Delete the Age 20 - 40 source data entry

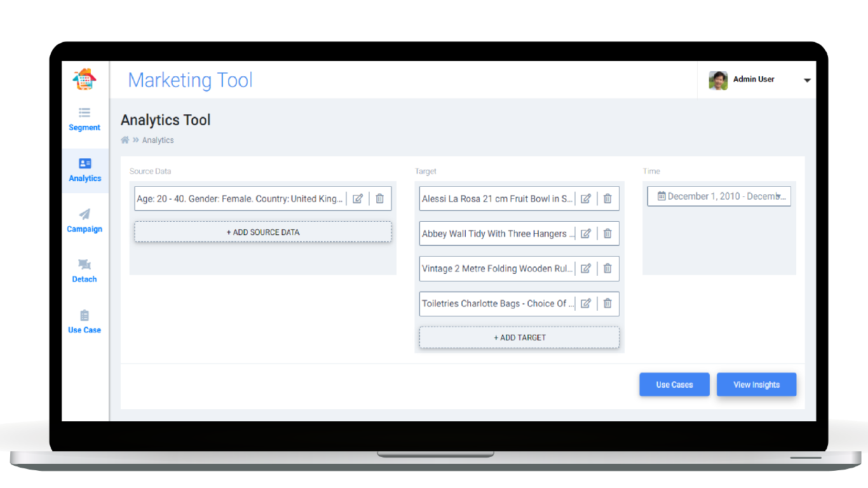[x=379, y=198]
